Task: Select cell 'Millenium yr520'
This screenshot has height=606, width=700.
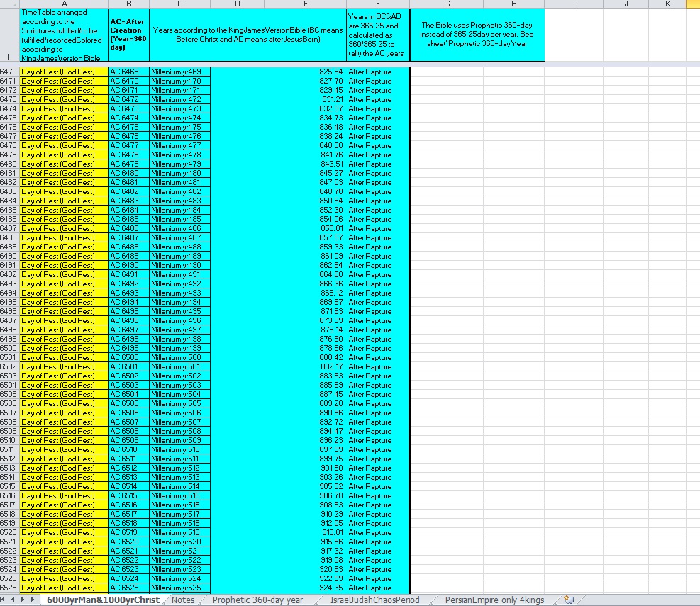Action: click(x=179, y=542)
